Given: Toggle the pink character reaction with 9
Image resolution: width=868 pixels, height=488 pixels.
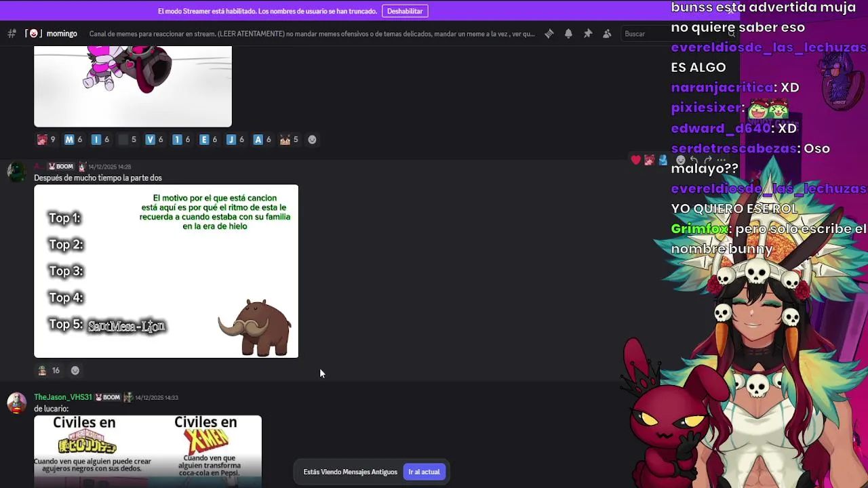Looking at the screenshot, I should (46, 140).
